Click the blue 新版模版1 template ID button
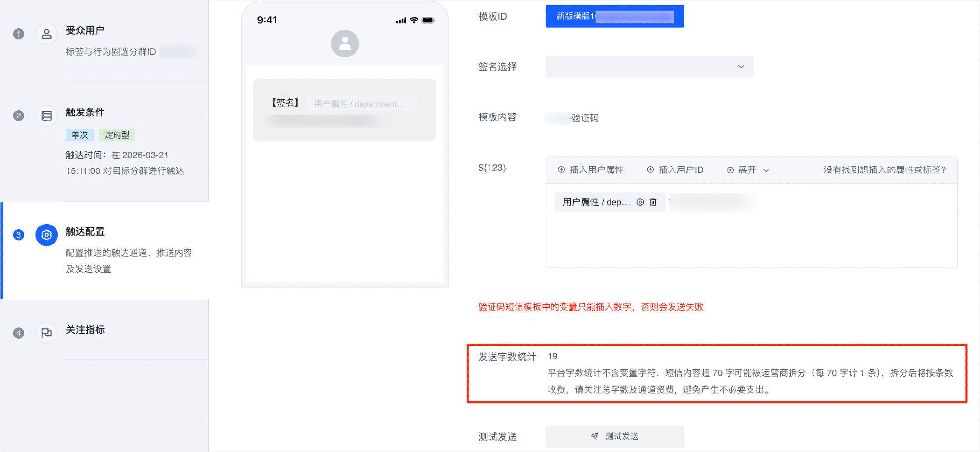This screenshot has height=452, width=980. tap(614, 16)
